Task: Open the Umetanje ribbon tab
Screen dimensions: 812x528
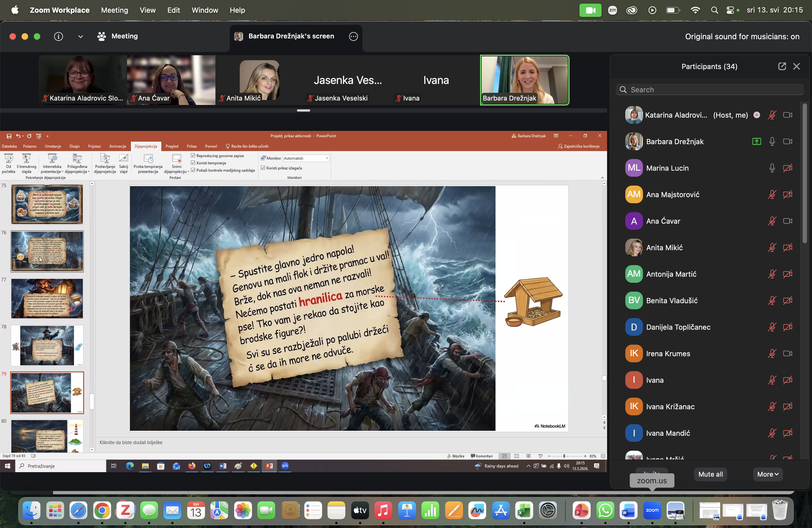Action: click(x=53, y=146)
